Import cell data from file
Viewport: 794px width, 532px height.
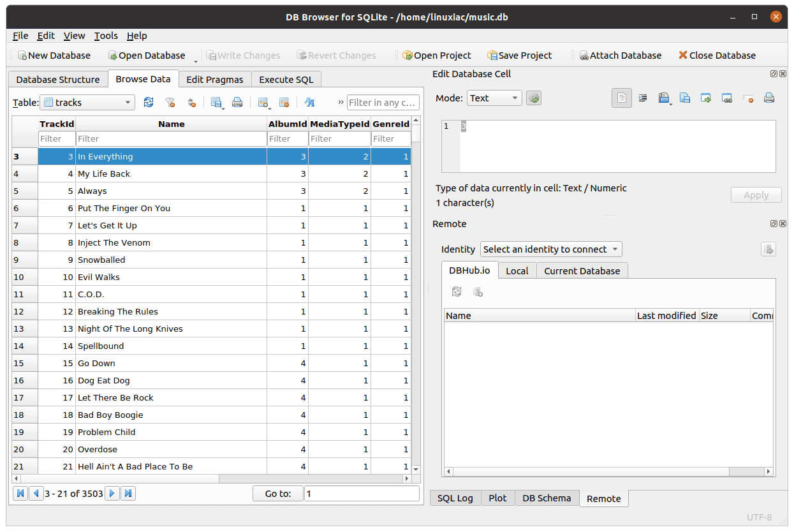pos(665,98)
